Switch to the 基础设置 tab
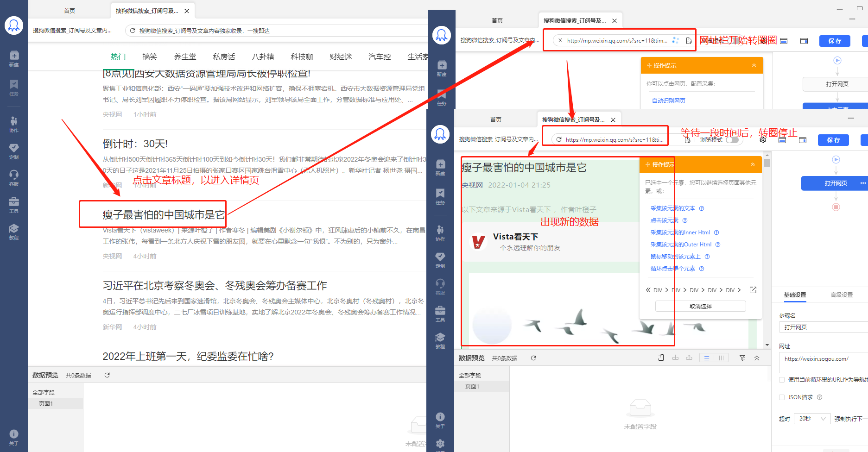Image resolution: width=868 pixels, height=452 pixels. 795,295
